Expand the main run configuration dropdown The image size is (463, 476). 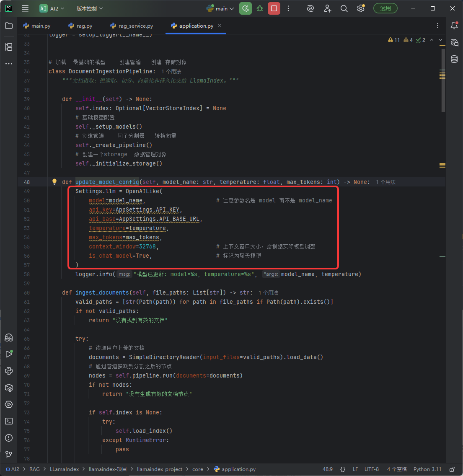220,8
